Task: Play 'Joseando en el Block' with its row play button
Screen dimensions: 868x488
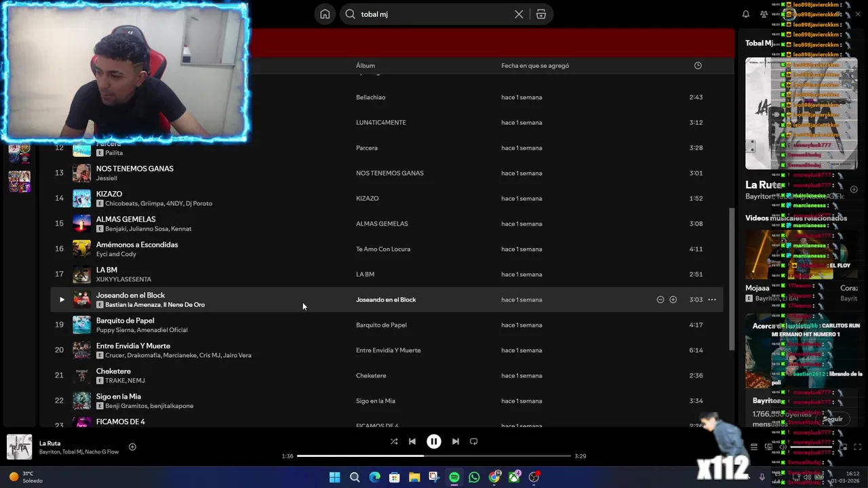Action: [x=62, y=300]
